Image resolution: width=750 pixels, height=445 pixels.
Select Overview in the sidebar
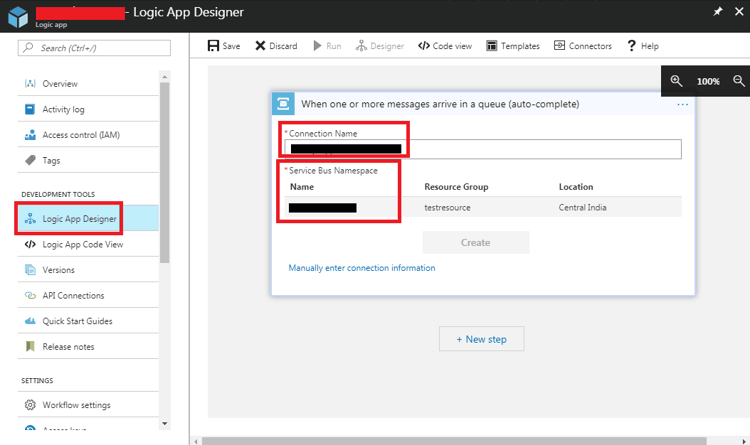60,84
